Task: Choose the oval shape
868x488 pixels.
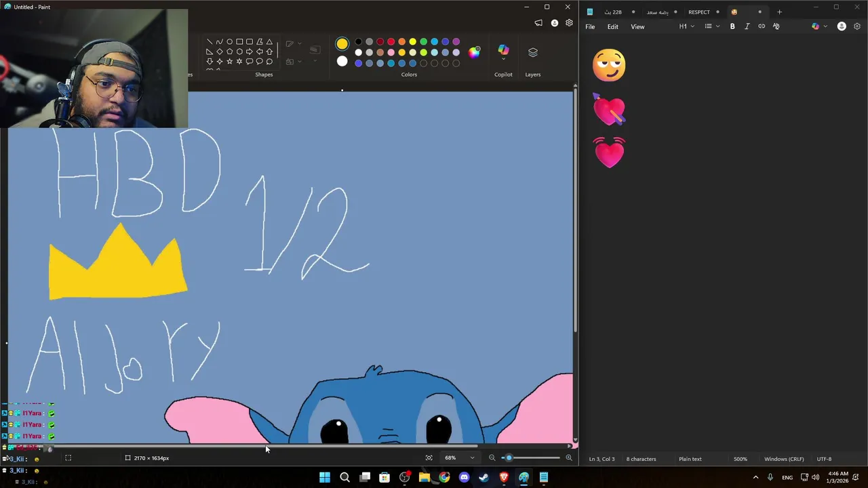Action: [x=229, y=41]
